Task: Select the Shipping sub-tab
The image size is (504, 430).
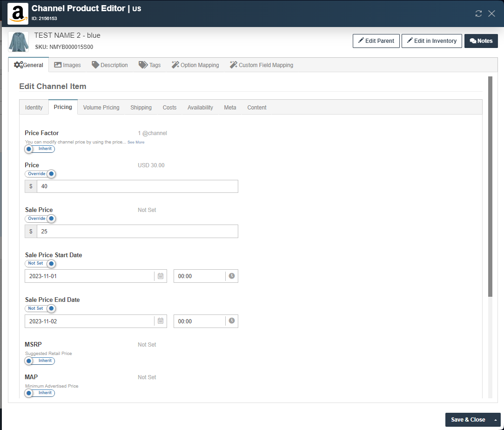Action: pos(141,108)
